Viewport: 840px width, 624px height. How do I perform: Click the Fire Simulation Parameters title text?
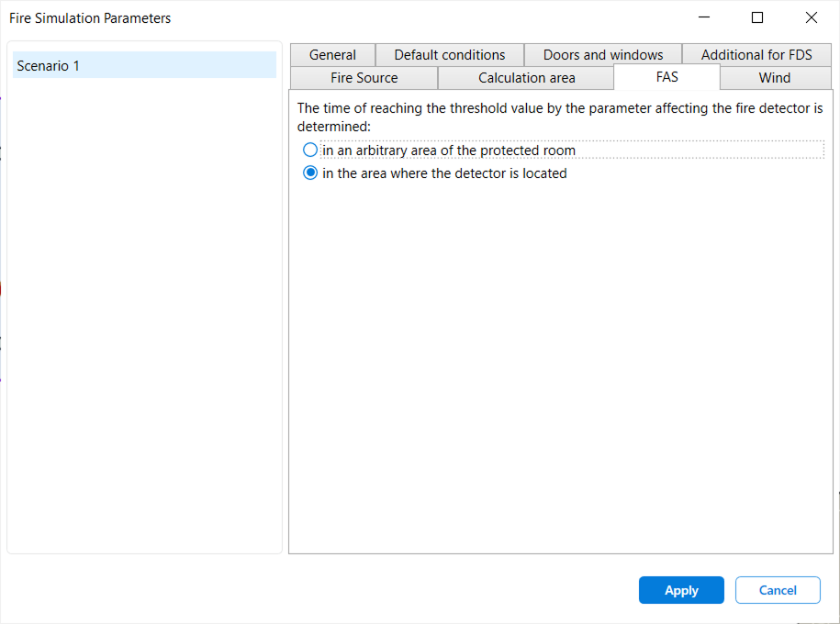pos(89,17)
